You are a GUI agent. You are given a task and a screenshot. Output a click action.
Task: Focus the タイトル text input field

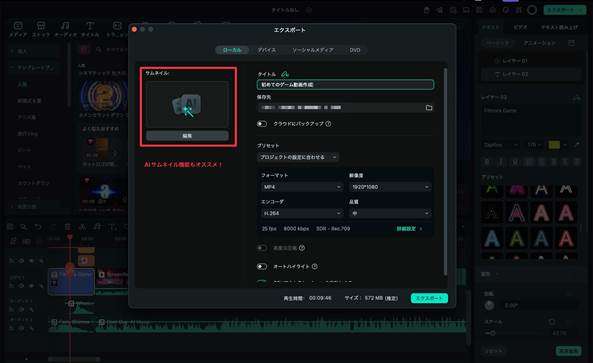[x=345, y=85]
